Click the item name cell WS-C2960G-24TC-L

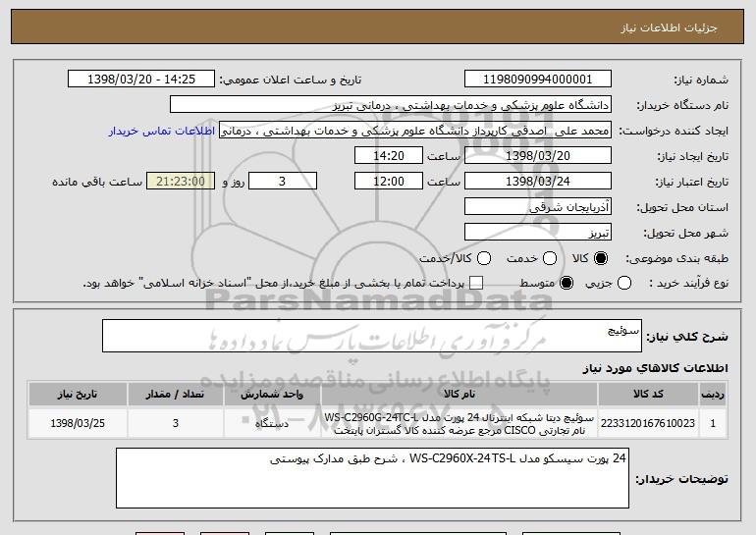coord(459,424)
